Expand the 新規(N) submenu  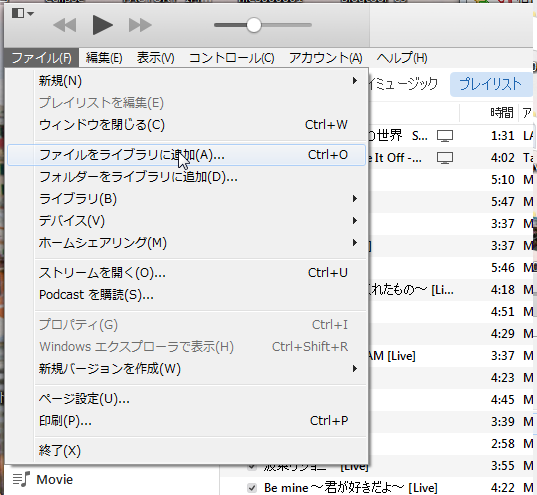pos(186,81)
